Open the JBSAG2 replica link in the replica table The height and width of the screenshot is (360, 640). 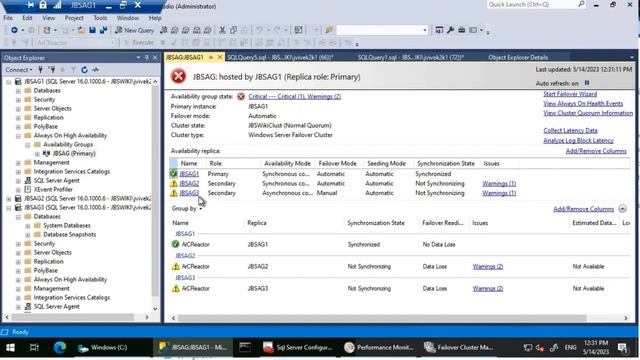[189, 184]
